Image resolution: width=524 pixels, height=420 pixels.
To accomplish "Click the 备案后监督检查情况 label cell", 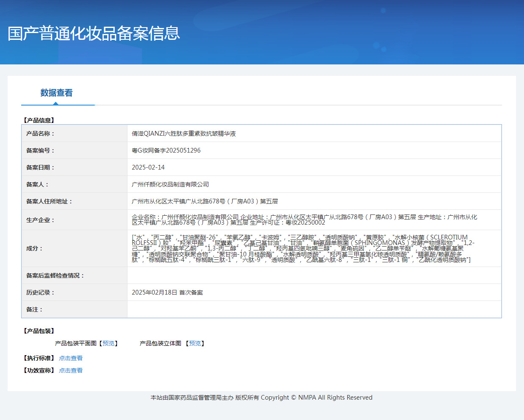I will point(75,275).
